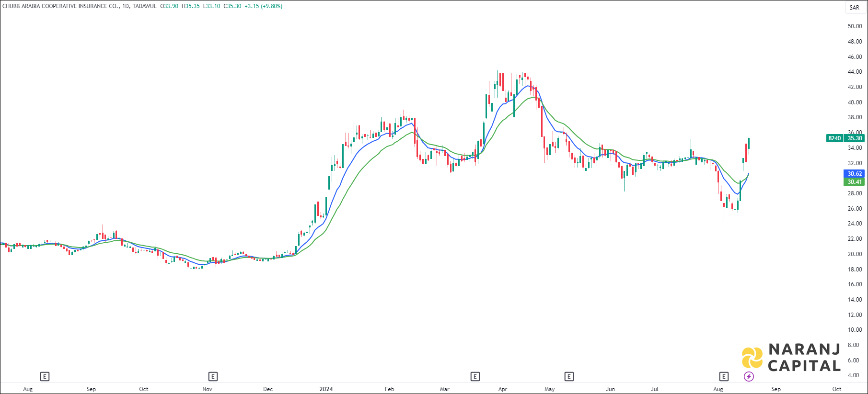Click the Mar label on time axis

tap(445, 389)
